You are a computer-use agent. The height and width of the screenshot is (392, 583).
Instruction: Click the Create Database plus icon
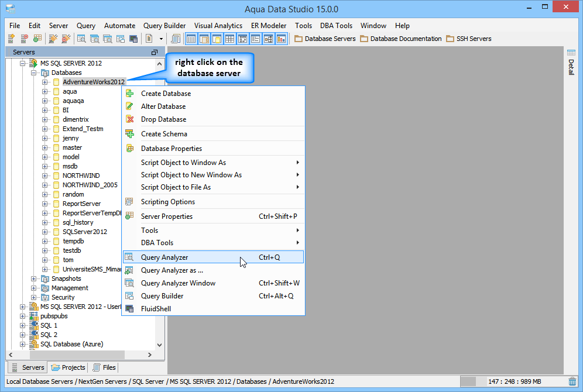129,93
